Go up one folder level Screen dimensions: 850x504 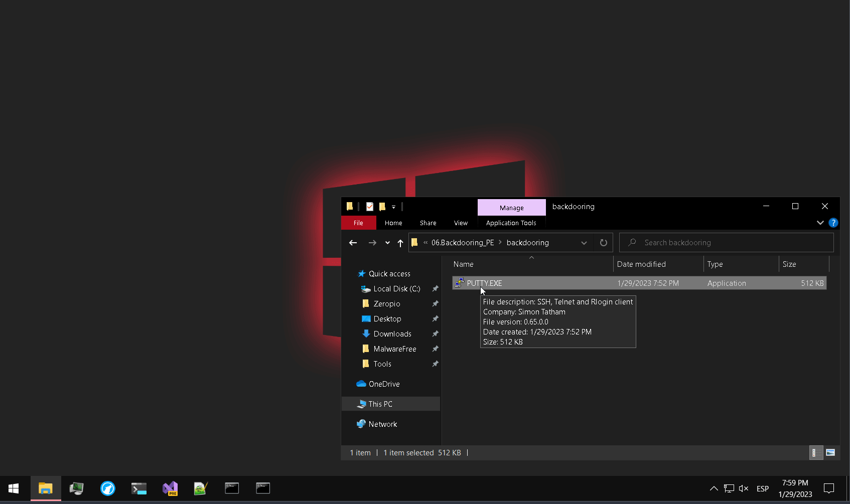coord(400,243)
